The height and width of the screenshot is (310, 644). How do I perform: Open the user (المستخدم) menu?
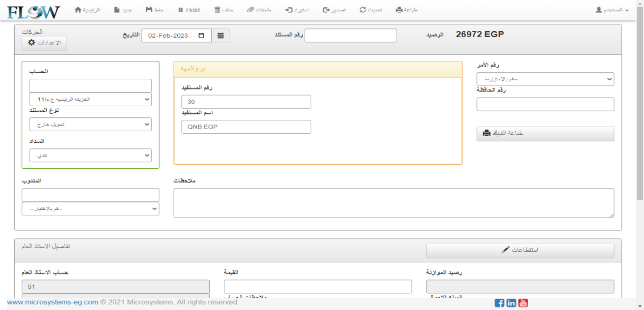pos(612,10)
